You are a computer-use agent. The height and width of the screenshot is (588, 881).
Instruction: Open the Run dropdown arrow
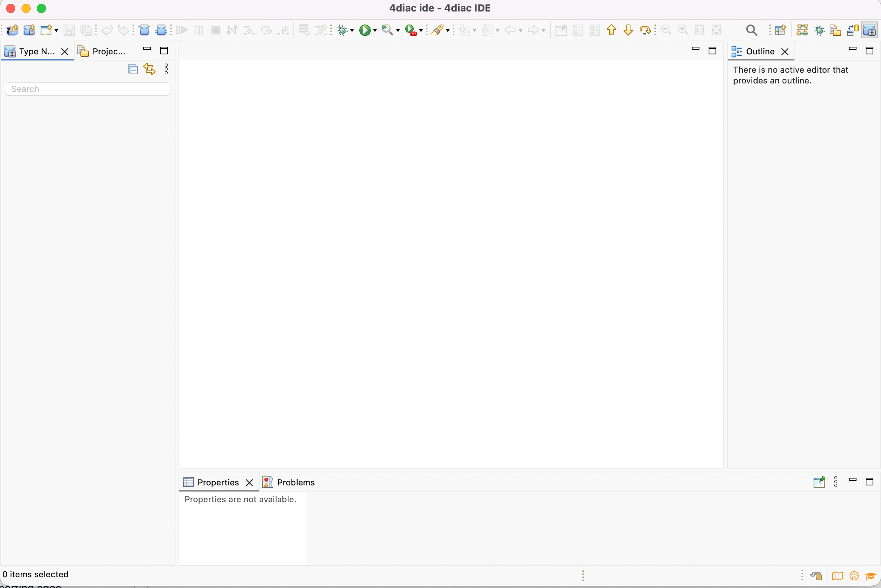click(x=375, y=30)
